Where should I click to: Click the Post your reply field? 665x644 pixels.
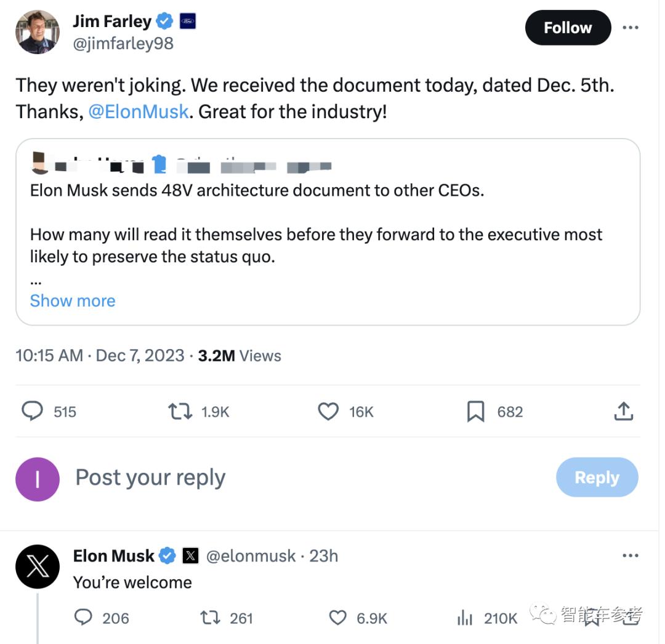point(151,477)
